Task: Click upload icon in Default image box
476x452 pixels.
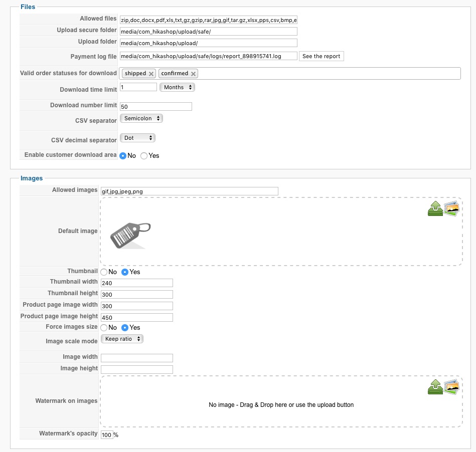Action: click(435, 208)
